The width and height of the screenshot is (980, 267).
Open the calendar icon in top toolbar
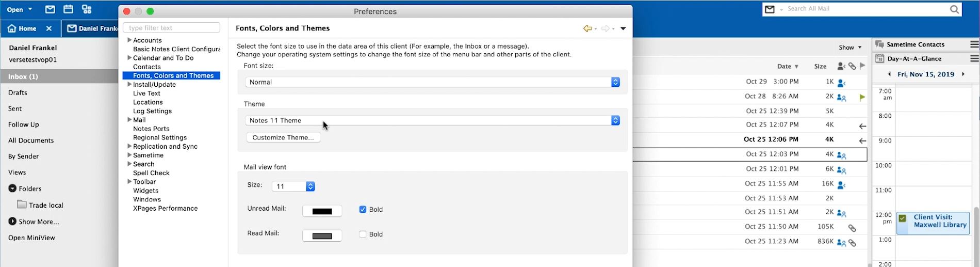tap(68, 9)
